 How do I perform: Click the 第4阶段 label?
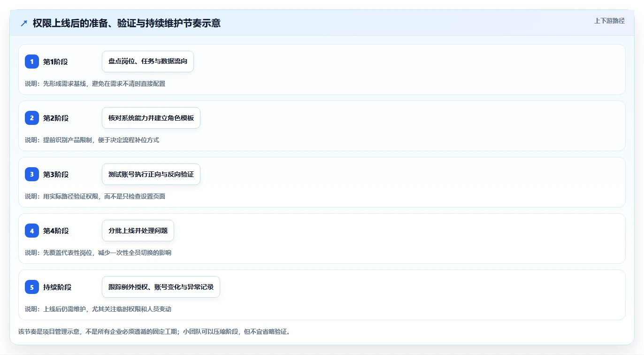(56, 231)
